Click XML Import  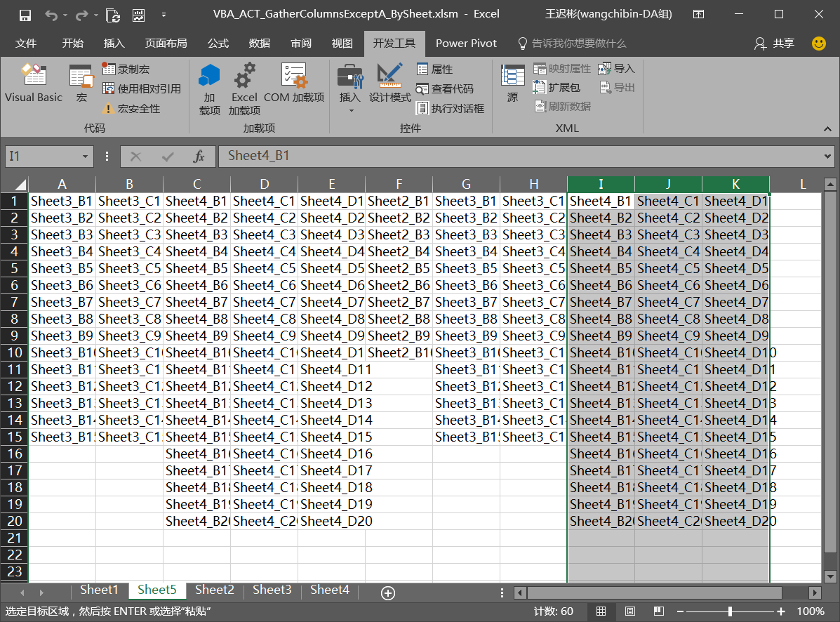(x=617, y=69)
